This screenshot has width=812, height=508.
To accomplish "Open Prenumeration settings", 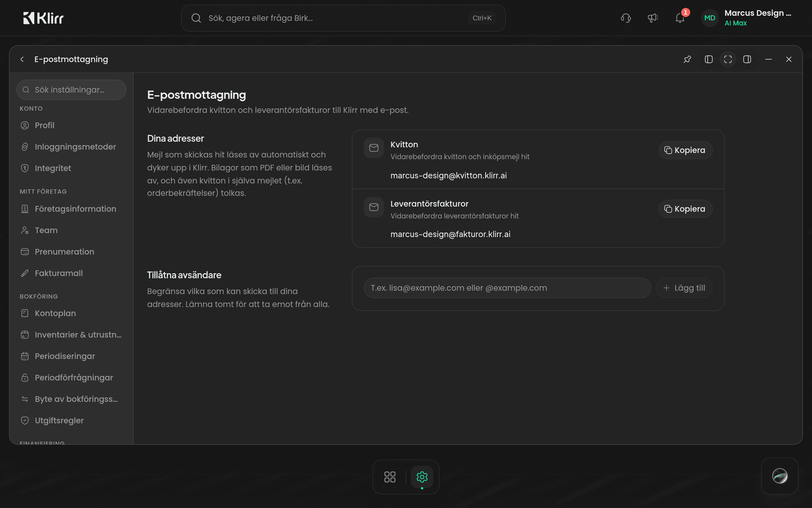I will (x=71, y=252).
